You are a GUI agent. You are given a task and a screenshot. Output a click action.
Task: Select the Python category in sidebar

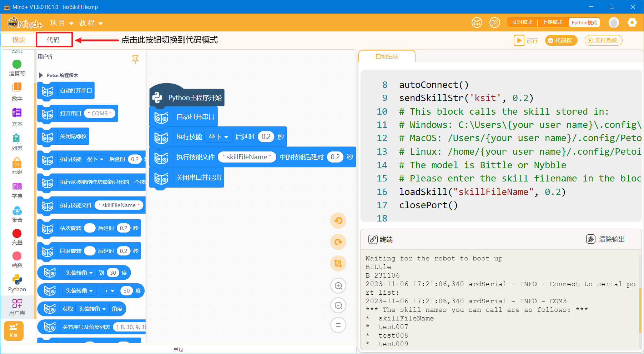17,283
